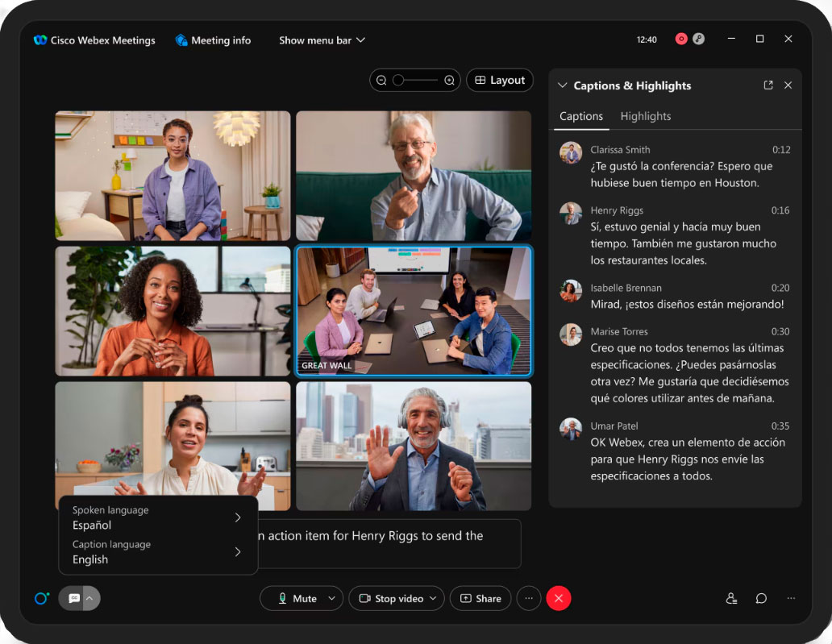Switch to the Highlights tab
Image resolution: width=832 pixels, height=644 pixels.
(x=645, y=116)
